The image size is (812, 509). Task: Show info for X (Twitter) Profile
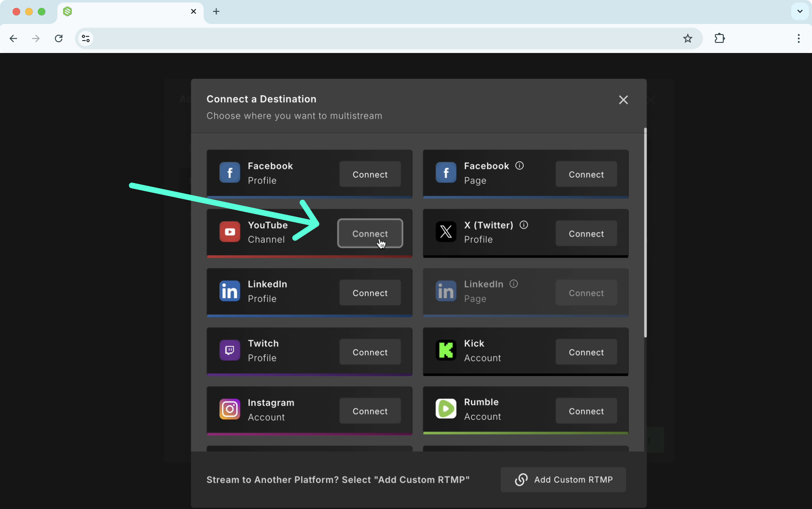tap(524, 225)
